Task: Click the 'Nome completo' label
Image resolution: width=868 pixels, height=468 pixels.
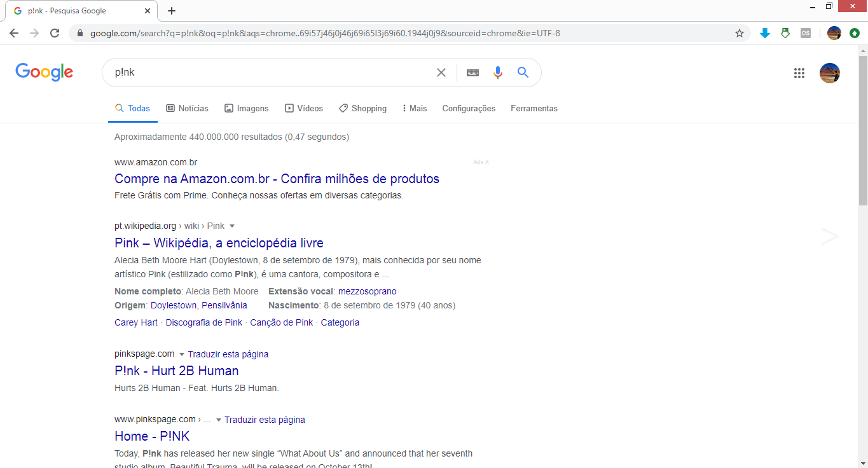Action: coord(149,291)
